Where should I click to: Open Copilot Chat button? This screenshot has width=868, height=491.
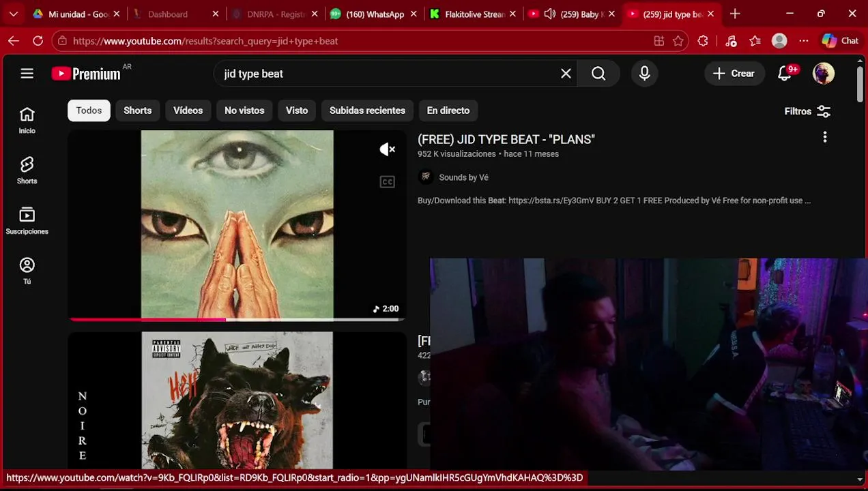coord(841,41)
